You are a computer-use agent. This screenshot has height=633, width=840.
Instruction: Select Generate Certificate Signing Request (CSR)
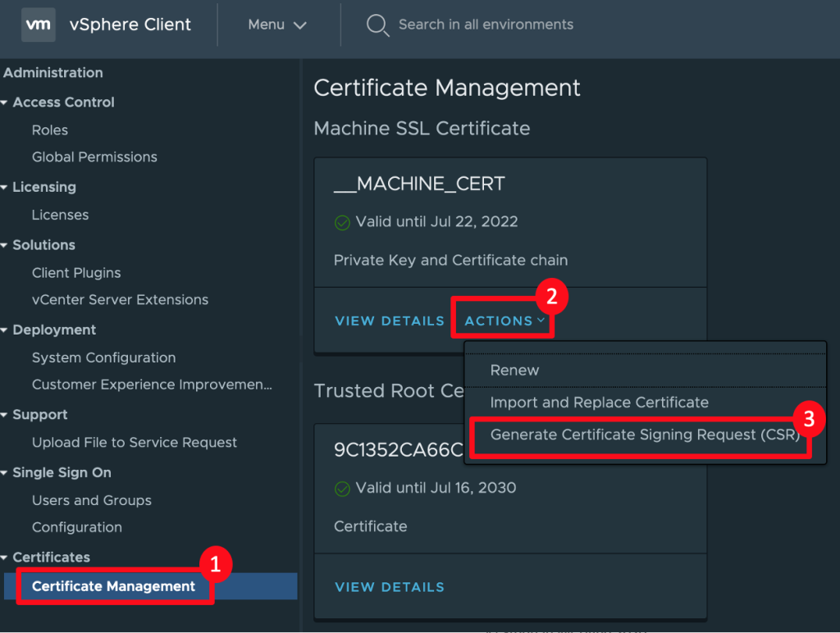[644, 435]
